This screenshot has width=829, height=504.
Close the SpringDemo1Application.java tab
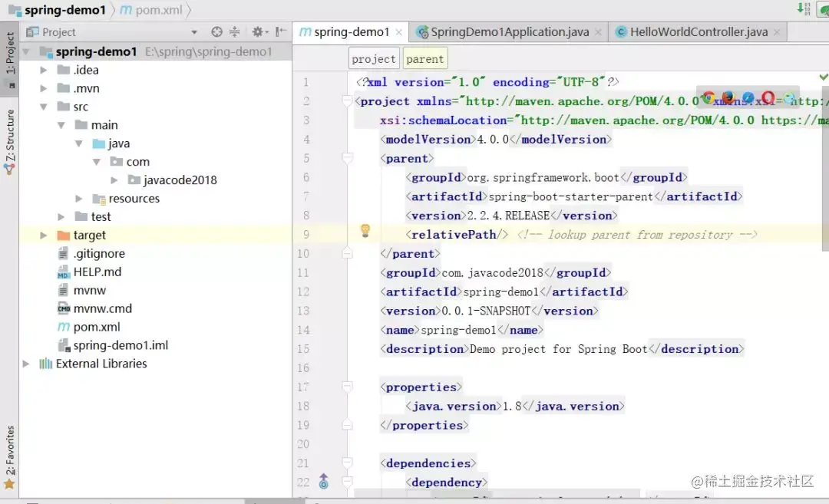point(598,32)
